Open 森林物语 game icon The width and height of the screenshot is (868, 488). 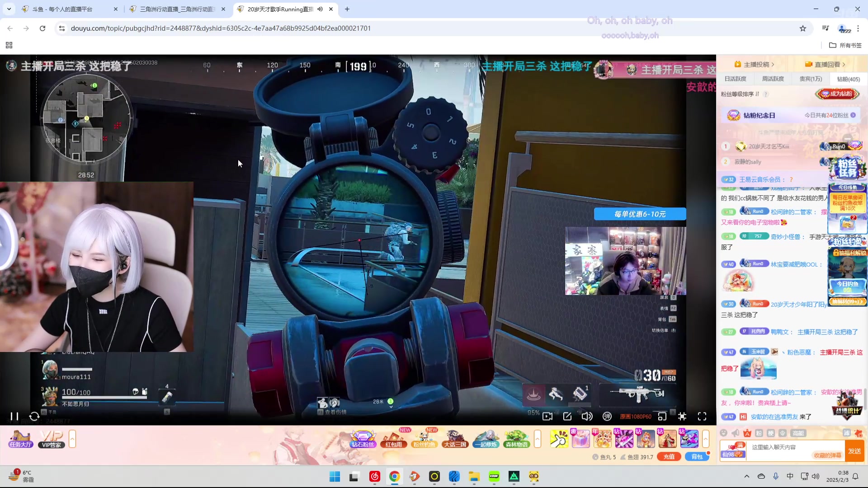[x=517, y=439]
